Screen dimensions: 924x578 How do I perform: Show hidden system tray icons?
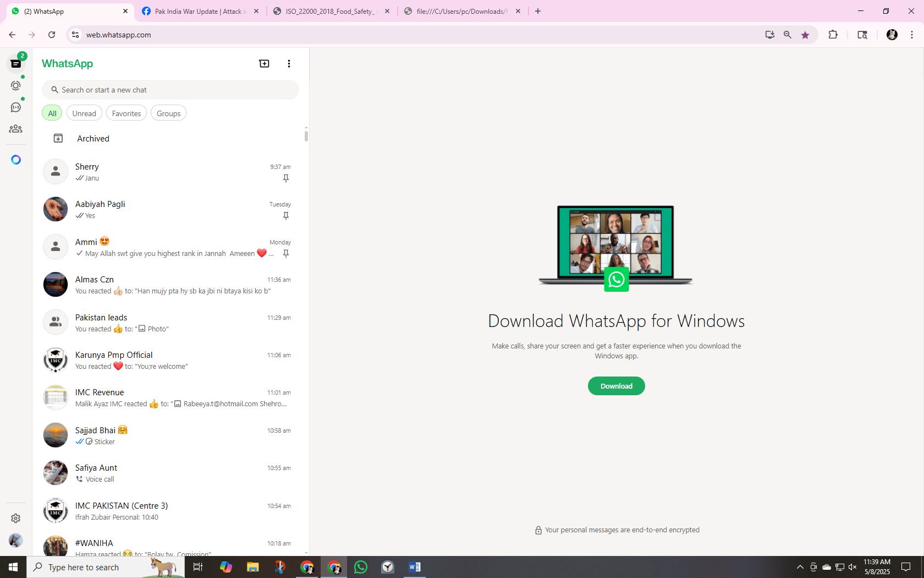click(x=800, y=567)
